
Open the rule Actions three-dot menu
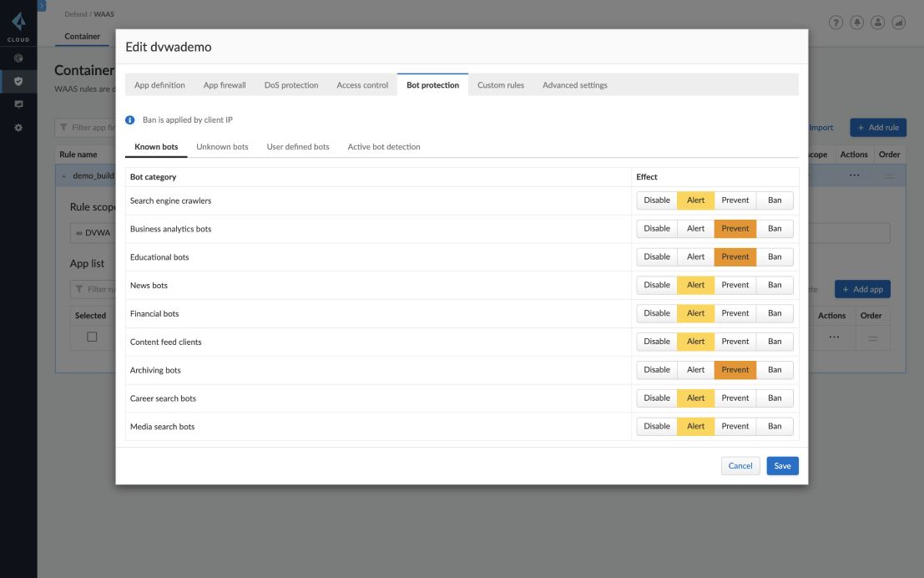[854, 175]
